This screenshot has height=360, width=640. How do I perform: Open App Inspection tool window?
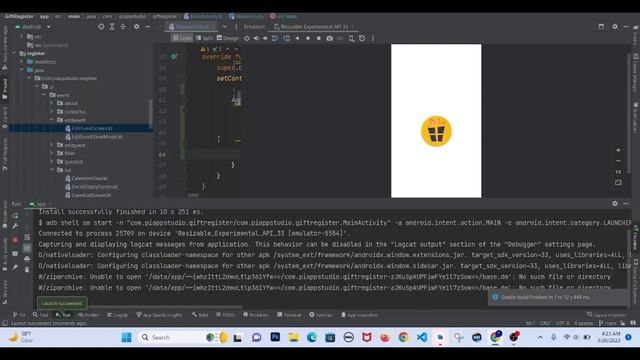pos(359,315)
